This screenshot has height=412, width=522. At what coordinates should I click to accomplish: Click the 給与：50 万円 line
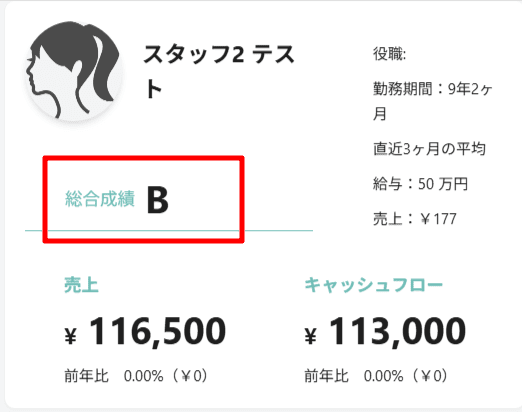[420, 184]
